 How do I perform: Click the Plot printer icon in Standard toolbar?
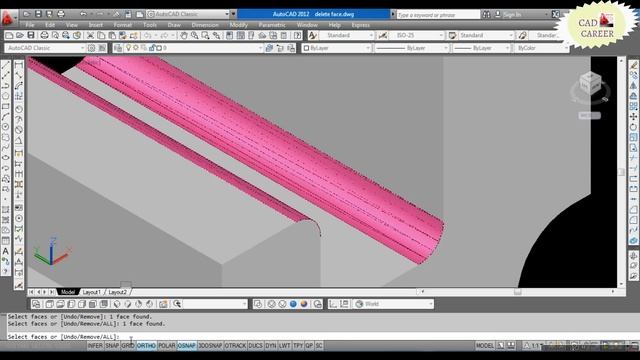tap(44, 36)
